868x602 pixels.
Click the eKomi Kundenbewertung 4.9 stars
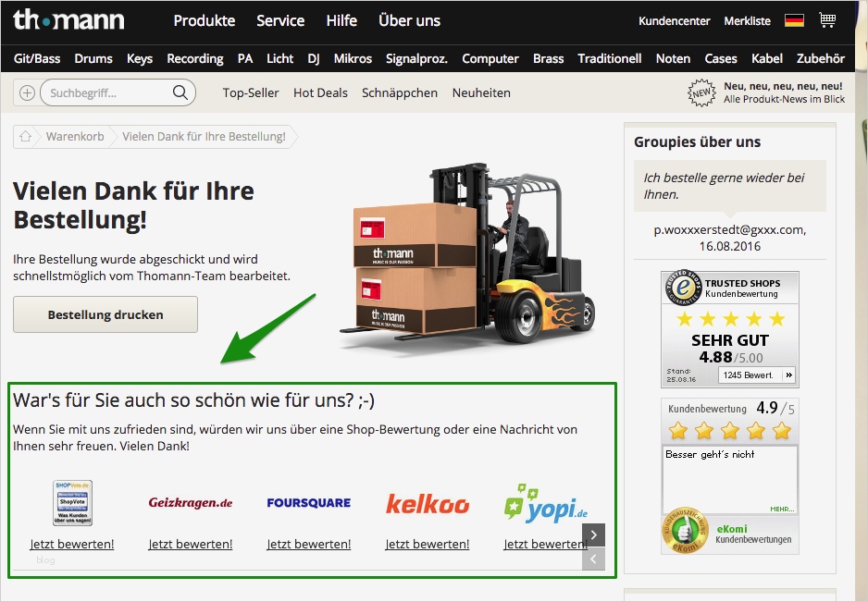click(x=729, y=430)
